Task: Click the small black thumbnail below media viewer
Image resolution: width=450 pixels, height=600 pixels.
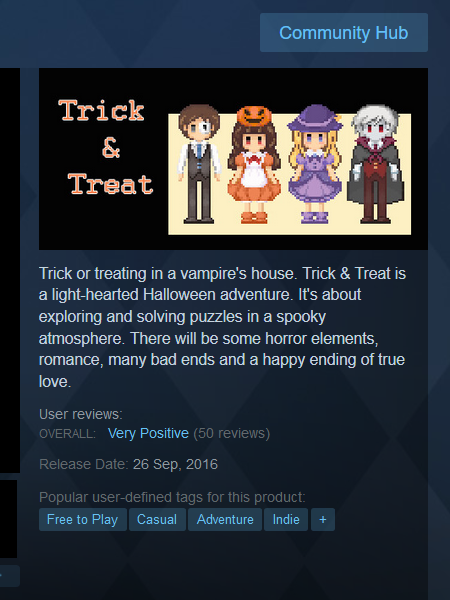Action: coord(8,519)
